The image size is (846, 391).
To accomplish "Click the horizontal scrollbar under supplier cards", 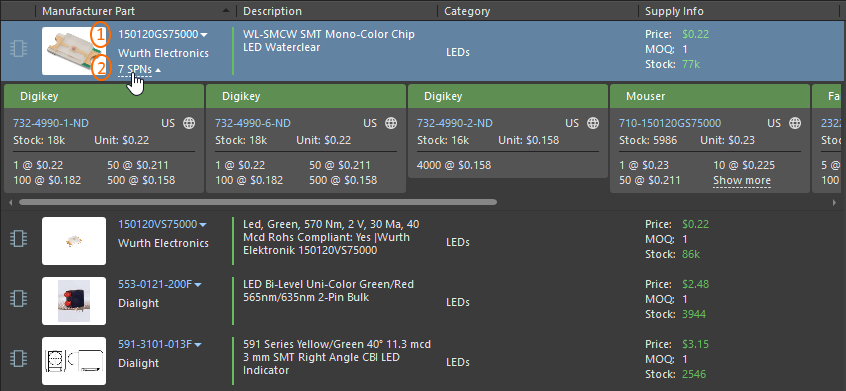I will pyautogui.click(x=258, y=202).
